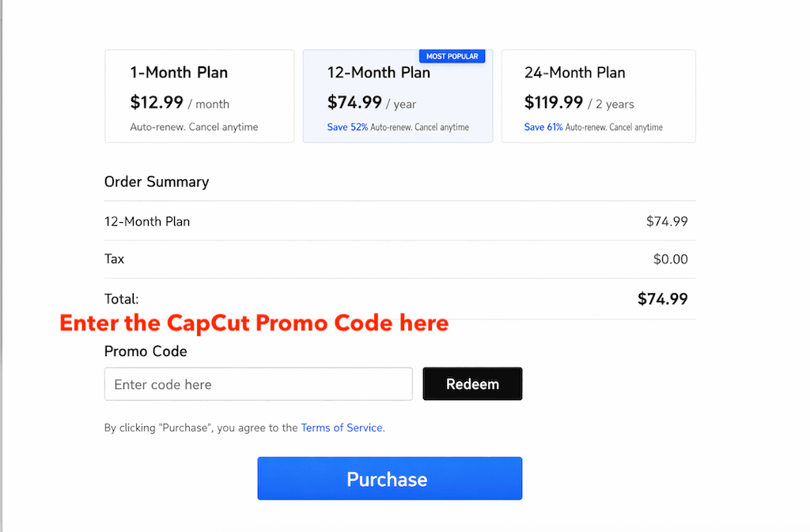Select the 1-Month Plan card
810x532 pixels.
point(199,95)
